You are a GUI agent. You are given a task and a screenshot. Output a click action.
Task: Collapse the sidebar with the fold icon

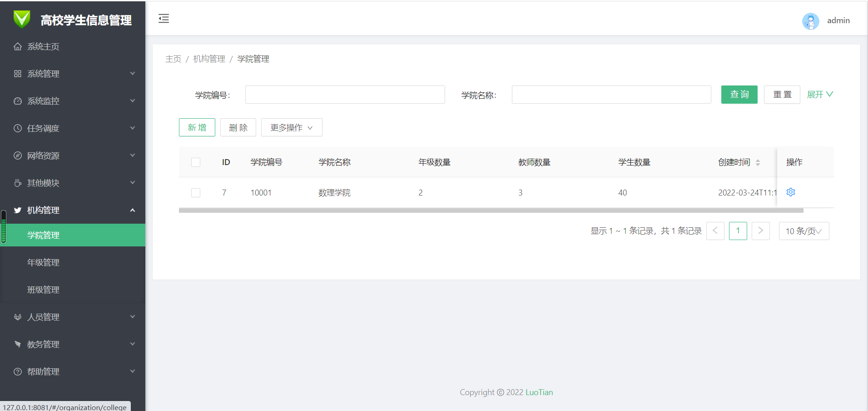(164, 19)
